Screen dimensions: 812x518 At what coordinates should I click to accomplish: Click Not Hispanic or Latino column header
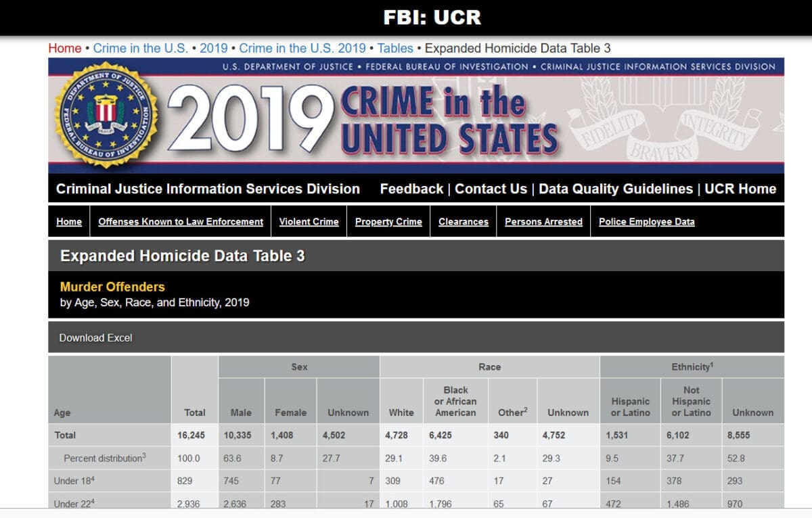coord(692,401)
